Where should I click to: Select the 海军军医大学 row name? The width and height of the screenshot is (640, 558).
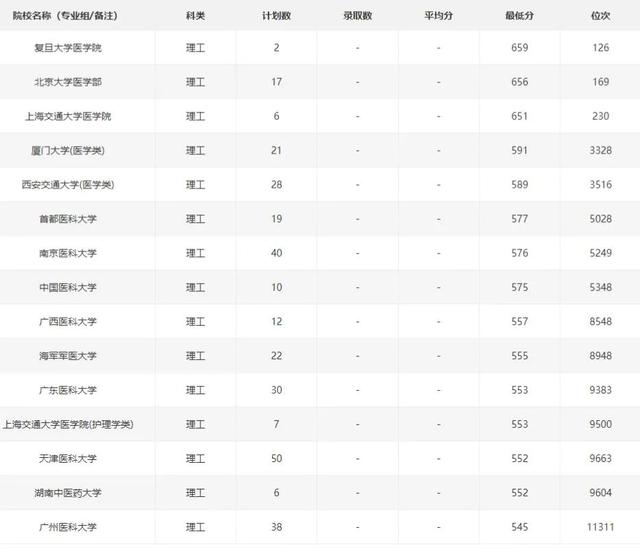[x=68, y=356]
